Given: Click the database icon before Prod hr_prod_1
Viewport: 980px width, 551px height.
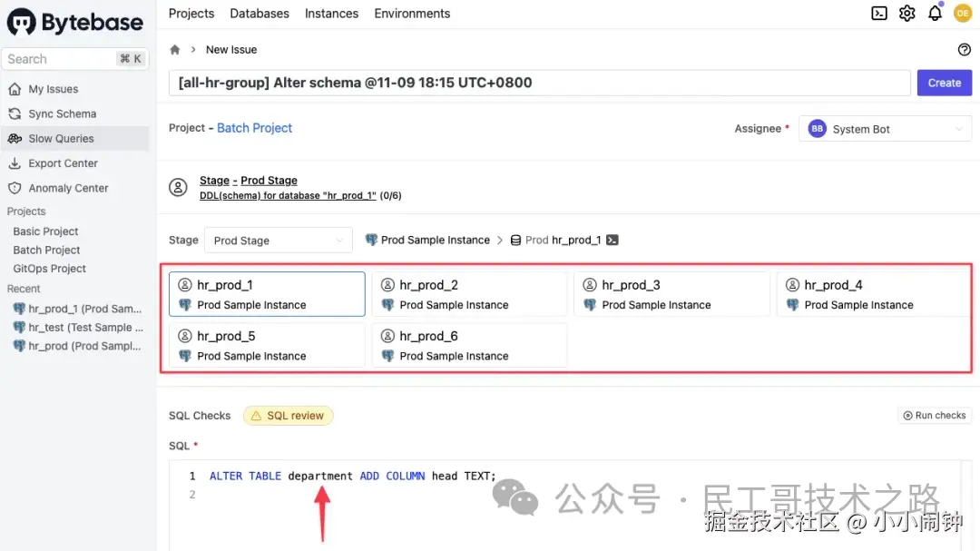Looking at the screenshot, I should pyautogui.click(x=515, y=241).
